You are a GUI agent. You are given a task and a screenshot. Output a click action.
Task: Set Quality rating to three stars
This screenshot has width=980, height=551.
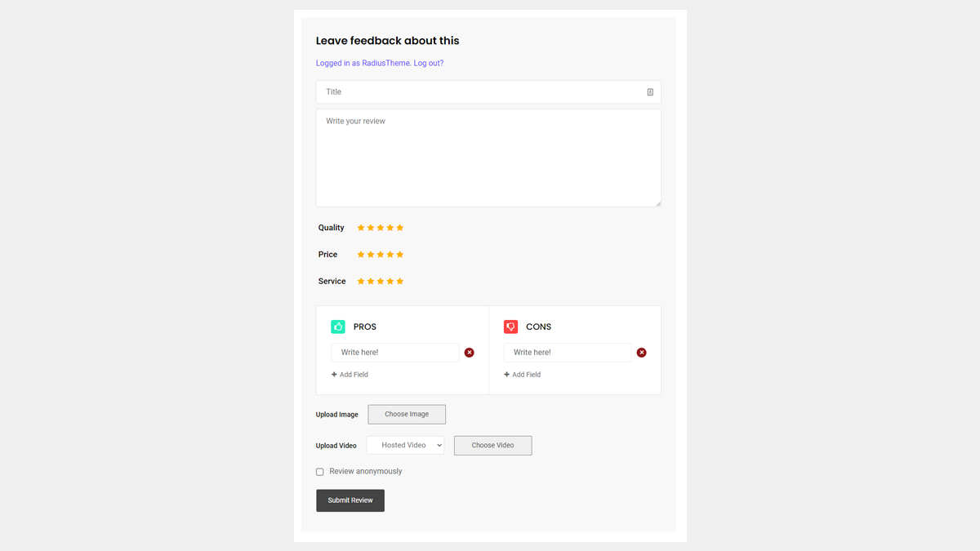[x=381, y=228]
